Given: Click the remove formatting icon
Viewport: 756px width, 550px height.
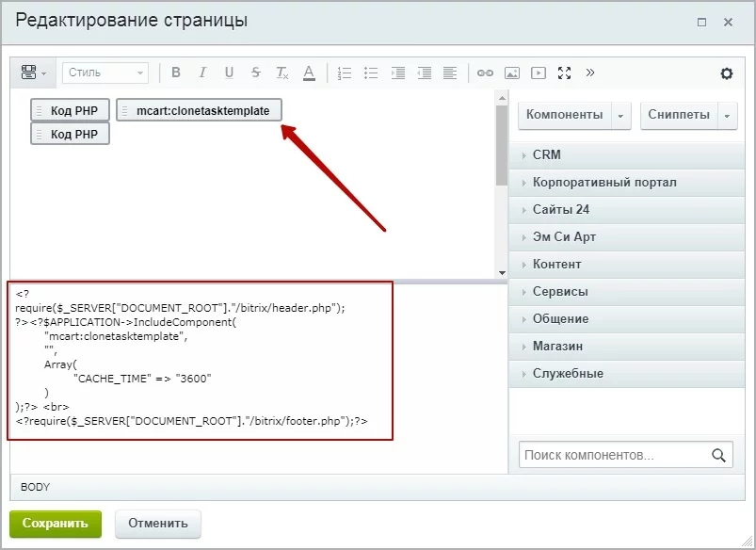Looking at the screenshot, I should (281, 73).
